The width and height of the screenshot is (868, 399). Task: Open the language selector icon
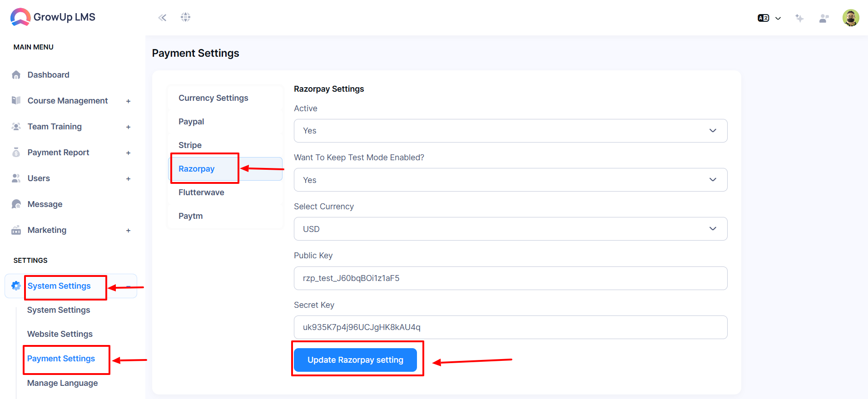769,18
